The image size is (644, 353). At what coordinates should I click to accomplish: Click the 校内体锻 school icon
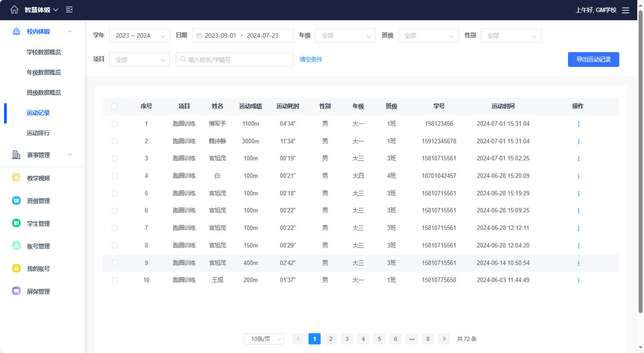point(16,31)
